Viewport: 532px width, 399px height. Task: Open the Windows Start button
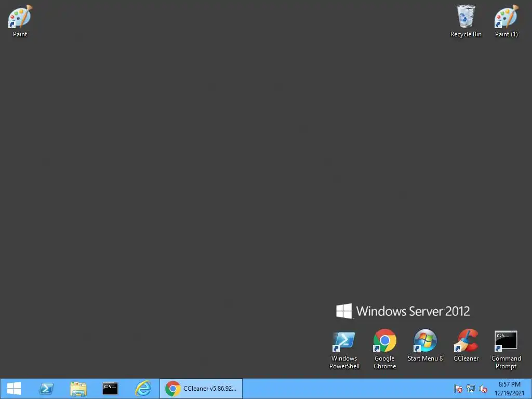tap(14, 389)
